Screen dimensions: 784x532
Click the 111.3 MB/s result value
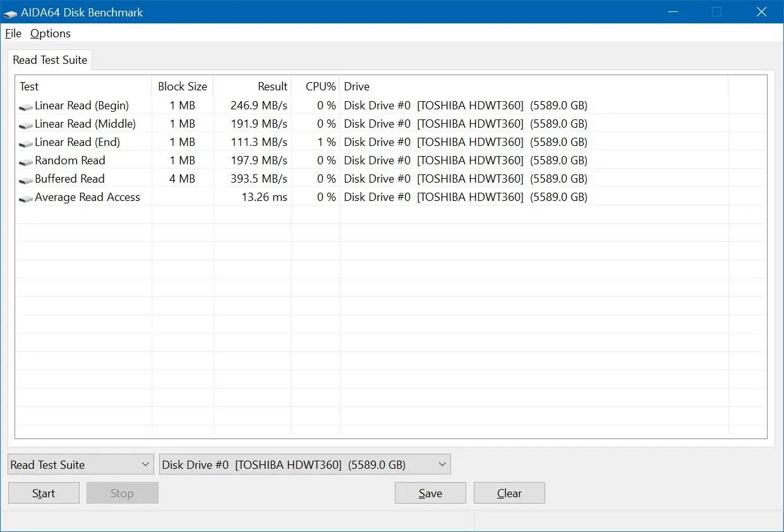tap(259, 142)
